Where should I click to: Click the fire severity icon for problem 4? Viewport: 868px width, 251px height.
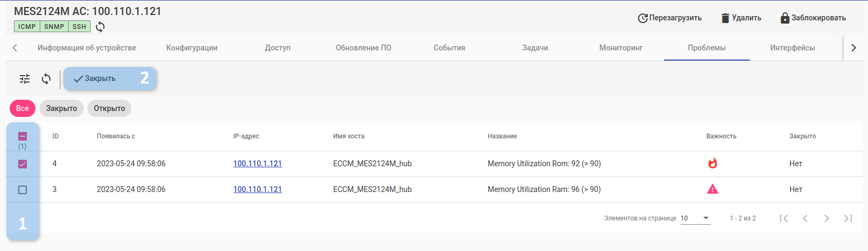(x=712, y=164)
